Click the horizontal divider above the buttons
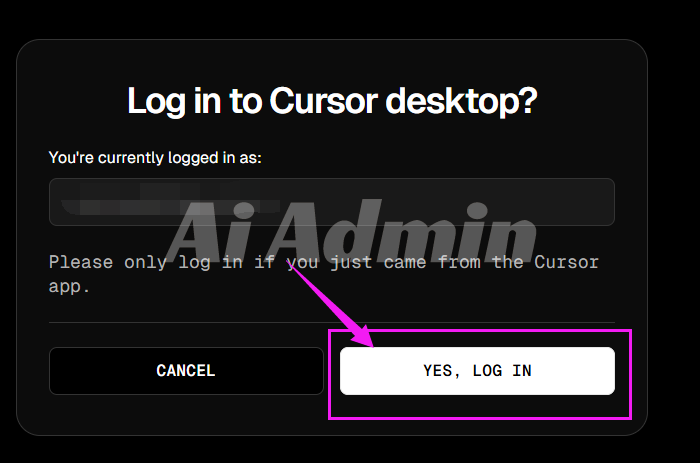Screen dimensions: 700x463 click(x=332, y=322)
